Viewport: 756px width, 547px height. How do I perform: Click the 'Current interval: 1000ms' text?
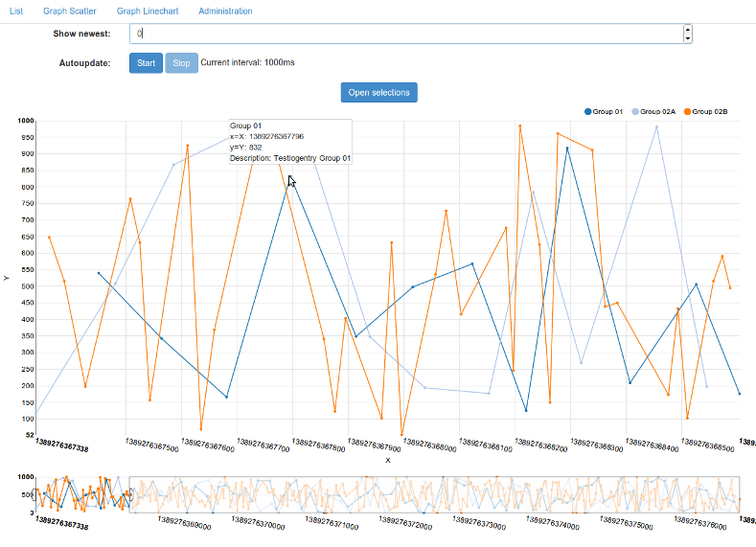coord(247,62)
